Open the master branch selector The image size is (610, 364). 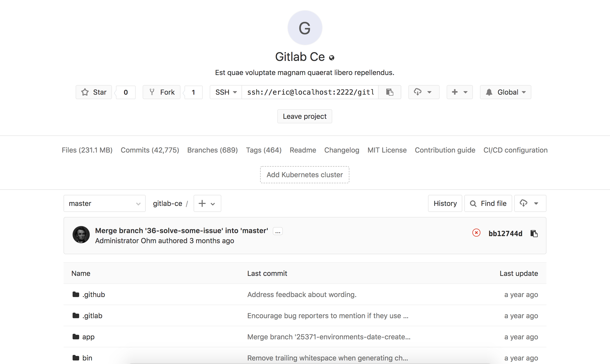pyautogui.click(x=104, y=203)
